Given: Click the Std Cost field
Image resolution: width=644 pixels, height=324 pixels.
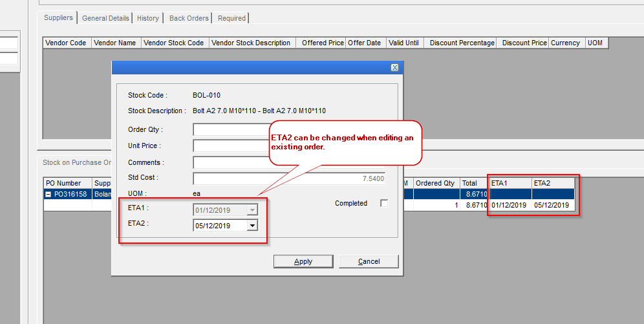Looking at the screenshot, I should [289, 178].
